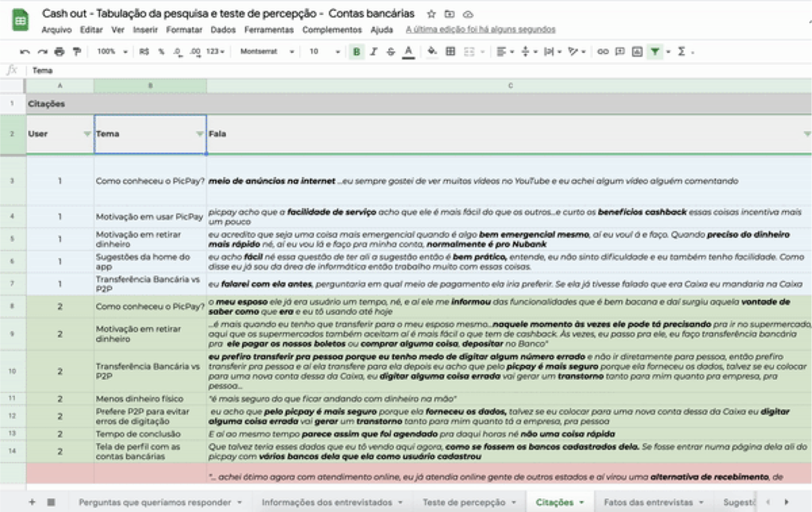
Task: Switch to Informações dos entrevistados tab
Action: click(x=332, y=502)
